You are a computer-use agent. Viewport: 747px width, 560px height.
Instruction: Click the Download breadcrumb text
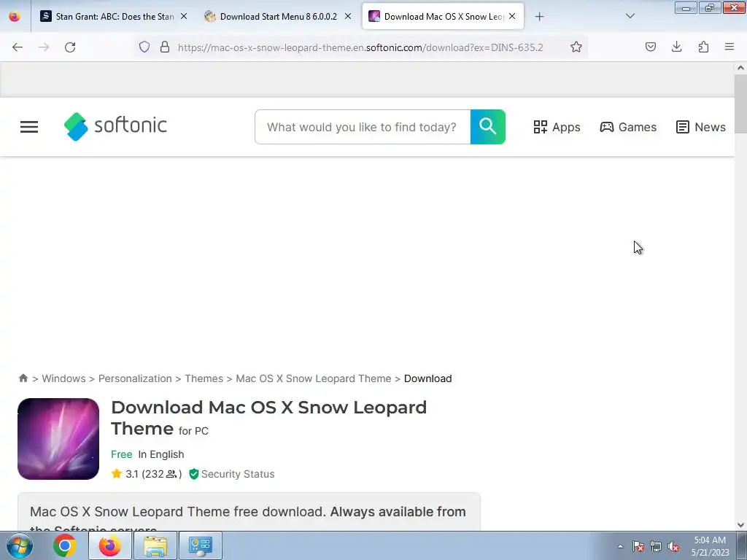pyautogui.click(x=427, y=378)
